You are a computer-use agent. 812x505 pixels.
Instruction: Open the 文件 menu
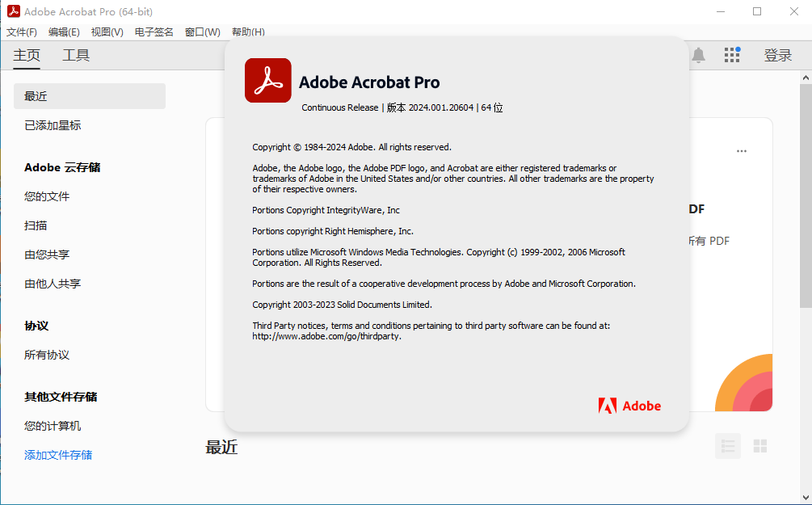click(20, 32)
